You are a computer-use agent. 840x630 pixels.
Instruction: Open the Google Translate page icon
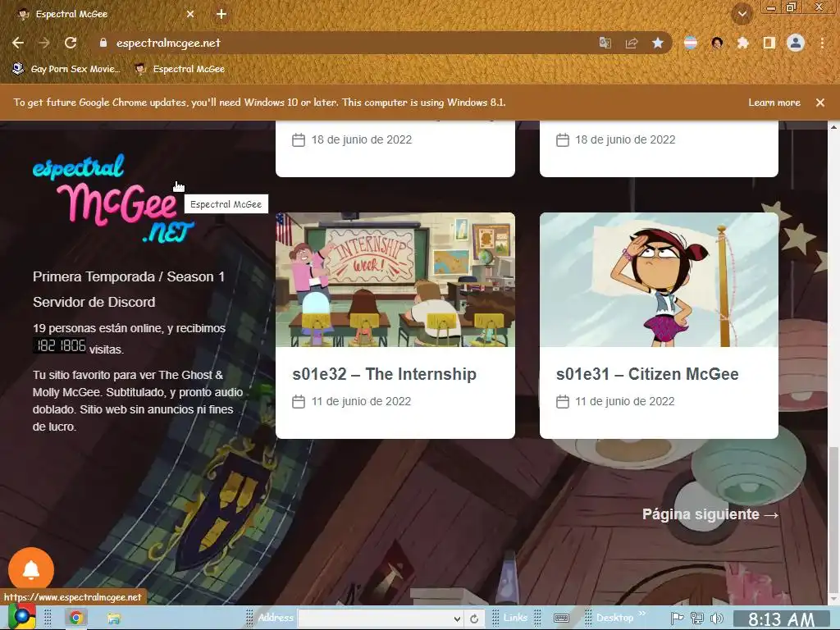pos(605,43)
